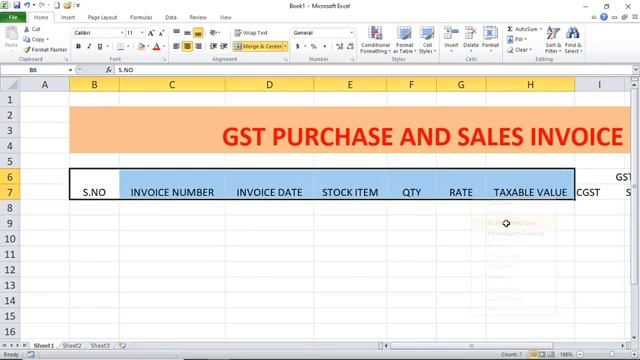The height and width of the screenshot is (360, 640).
Task: Switch to the Insert ribbon tab
Action: 68,18
